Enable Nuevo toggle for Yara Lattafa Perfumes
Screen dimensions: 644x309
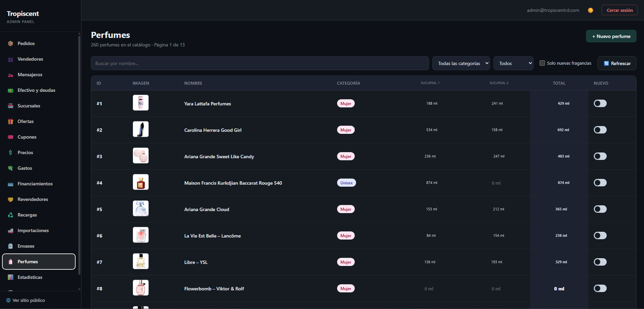point(600,103)
